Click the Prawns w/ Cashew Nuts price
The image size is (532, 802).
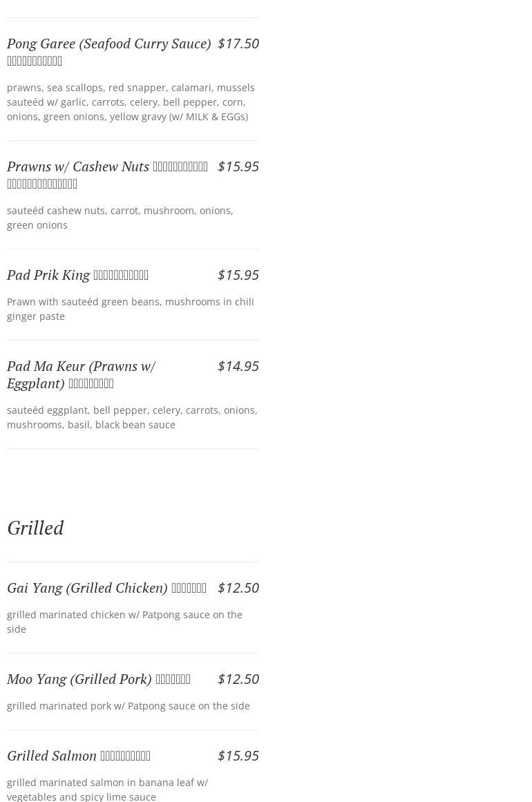[238, 166]
